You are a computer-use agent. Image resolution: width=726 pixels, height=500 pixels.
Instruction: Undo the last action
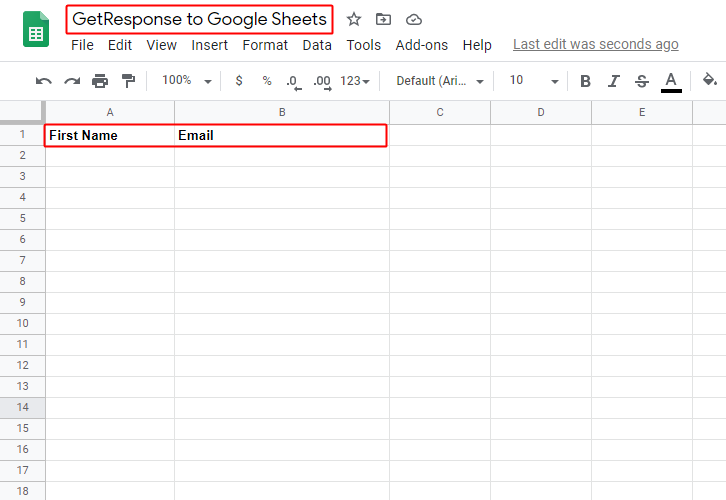(x=44, y=81)
